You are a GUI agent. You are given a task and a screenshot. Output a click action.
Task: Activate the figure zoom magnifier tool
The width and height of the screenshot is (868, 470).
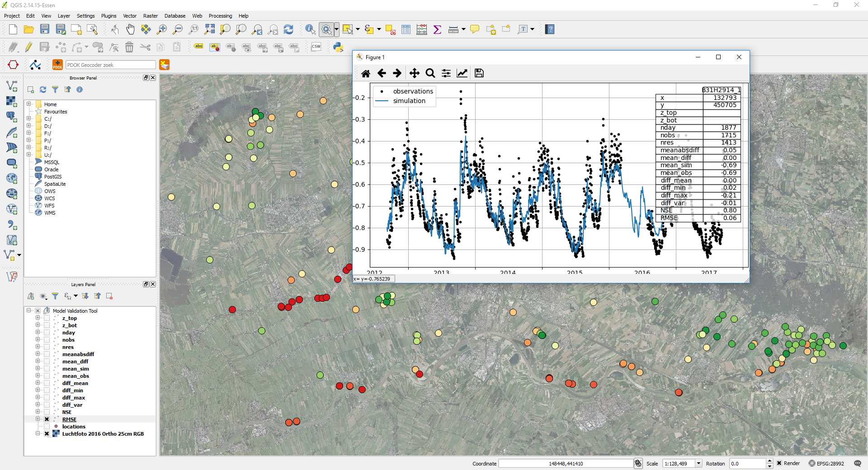(x=430, y=73)
